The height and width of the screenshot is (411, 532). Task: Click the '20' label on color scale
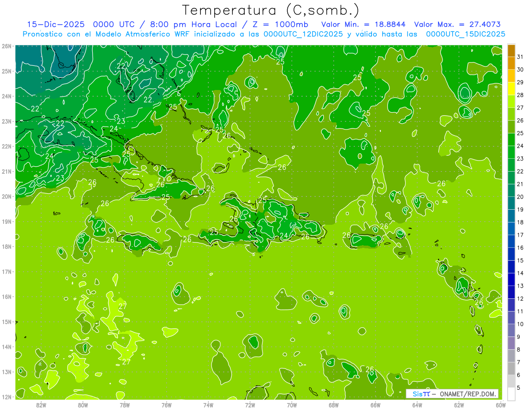pos(520,197)
